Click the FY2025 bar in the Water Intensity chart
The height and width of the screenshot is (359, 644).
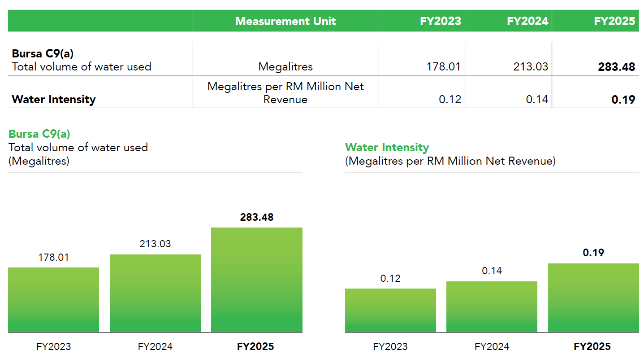[x=593, y=298]
